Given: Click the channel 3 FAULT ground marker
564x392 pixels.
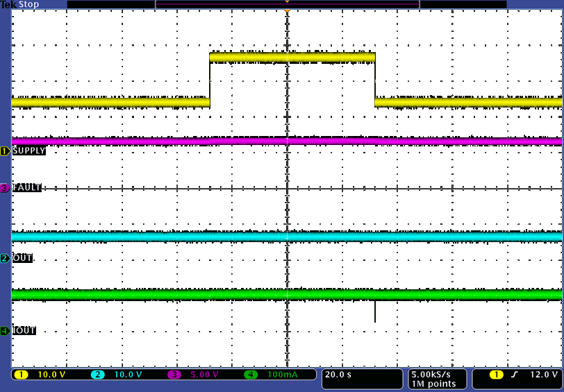Looking at the screenshot, I should click(5, 188).
